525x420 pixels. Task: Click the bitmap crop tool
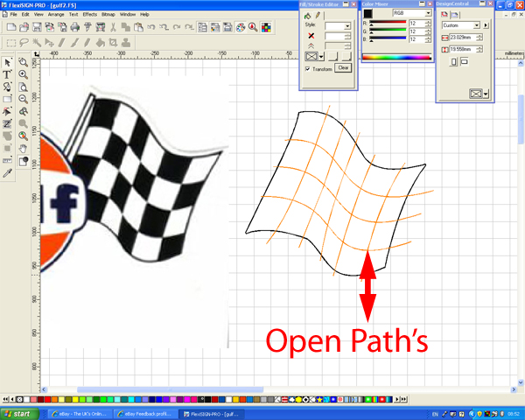pos(113,43)
